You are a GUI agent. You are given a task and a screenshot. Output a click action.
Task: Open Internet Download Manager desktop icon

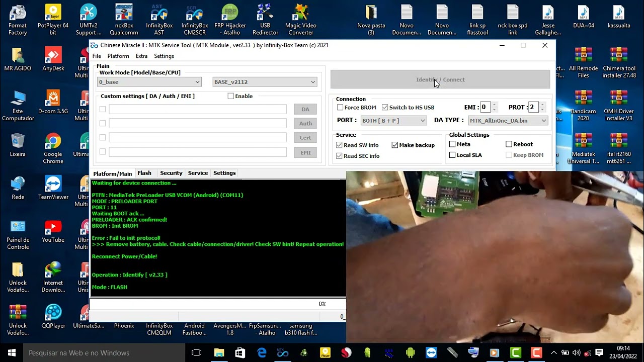pos(53,278)
